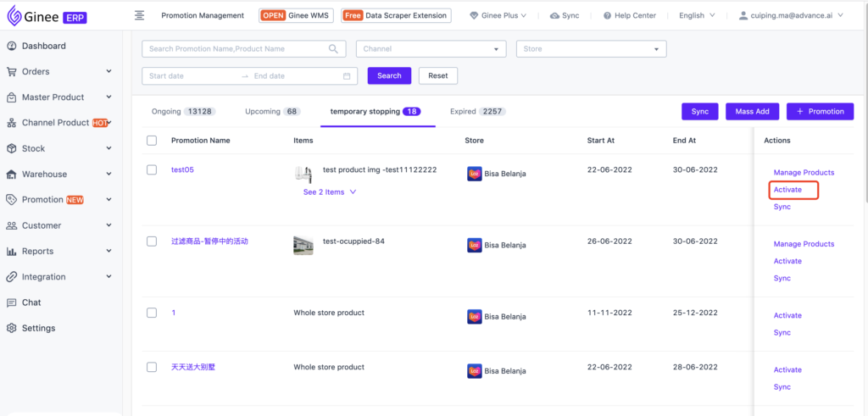The height and width of the screenshot is (416, 868).
Task: Click Activate for test05
Action: click(787, 190)
